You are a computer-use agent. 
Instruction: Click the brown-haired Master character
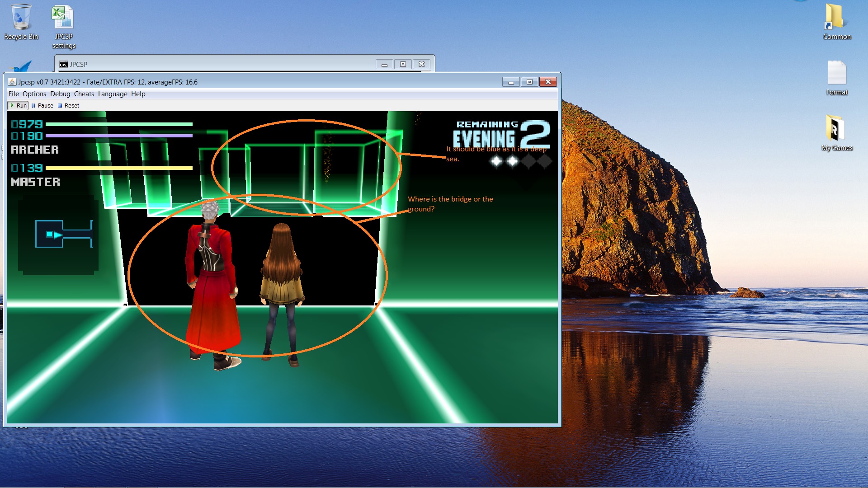tap(282, 294)
